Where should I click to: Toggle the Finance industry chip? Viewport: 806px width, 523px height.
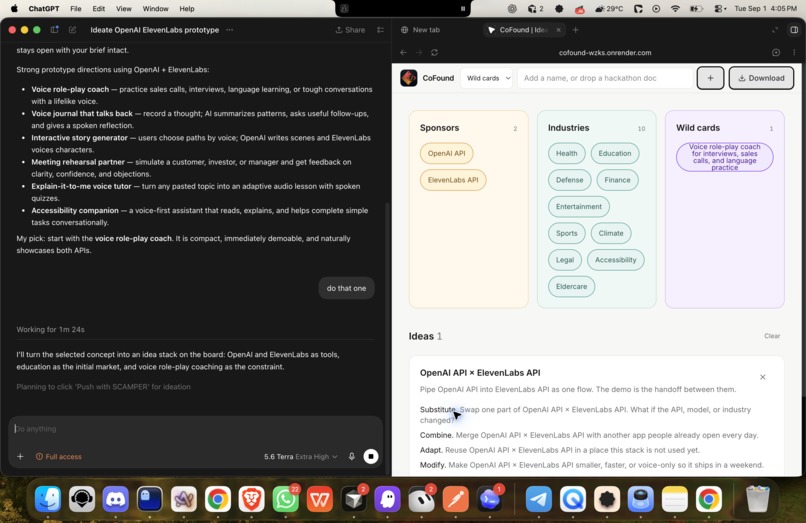(617, 180)
